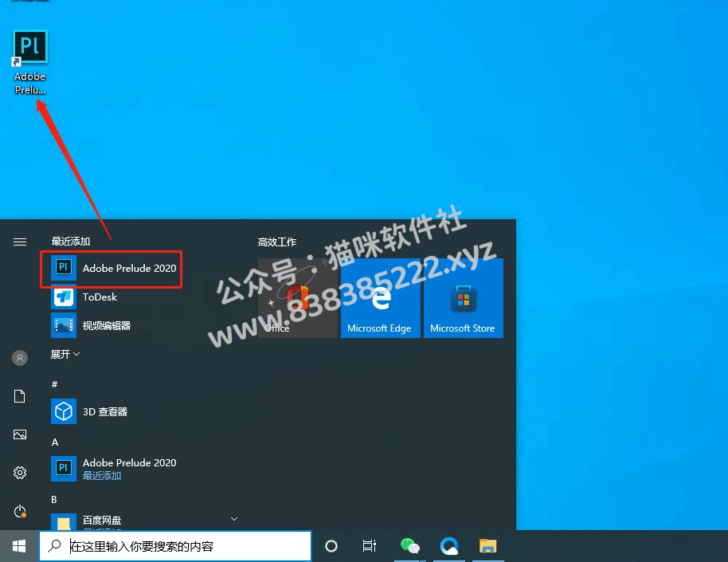728x562 pixels.
Task: Open the 视频编辑器 app icon
Action: coord(64,325)
